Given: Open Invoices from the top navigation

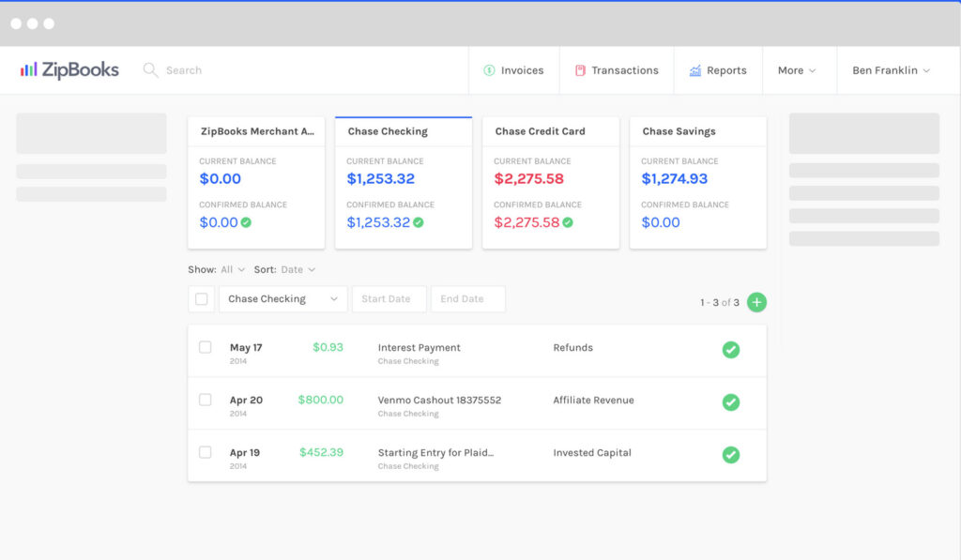Looking at the screenshot, I should (513, 70).
